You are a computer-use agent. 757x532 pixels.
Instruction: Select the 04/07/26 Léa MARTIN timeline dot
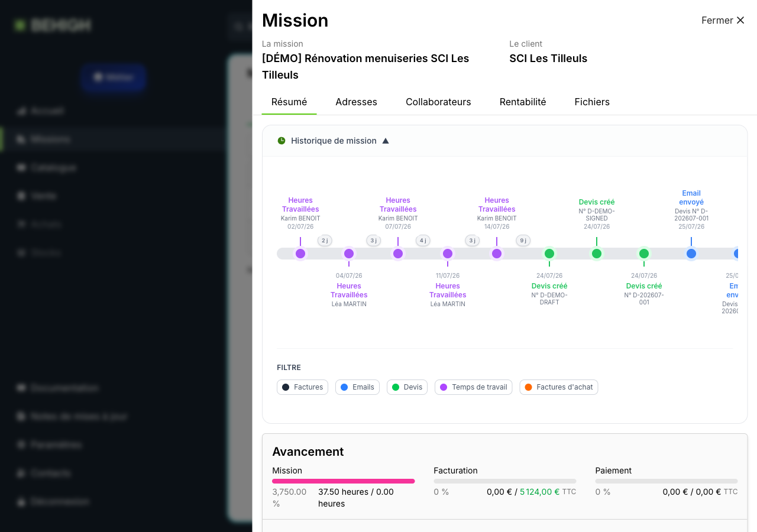tap(349, 254)
